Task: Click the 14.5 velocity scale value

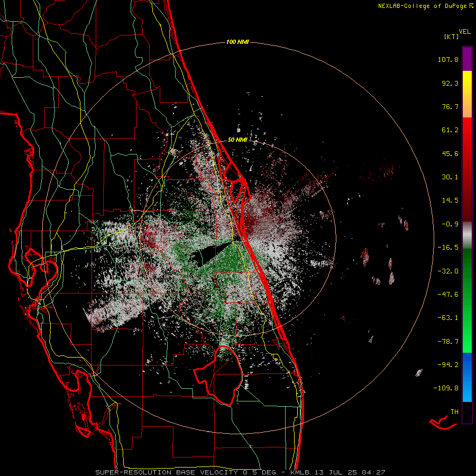Action: [x=450, y=200]
